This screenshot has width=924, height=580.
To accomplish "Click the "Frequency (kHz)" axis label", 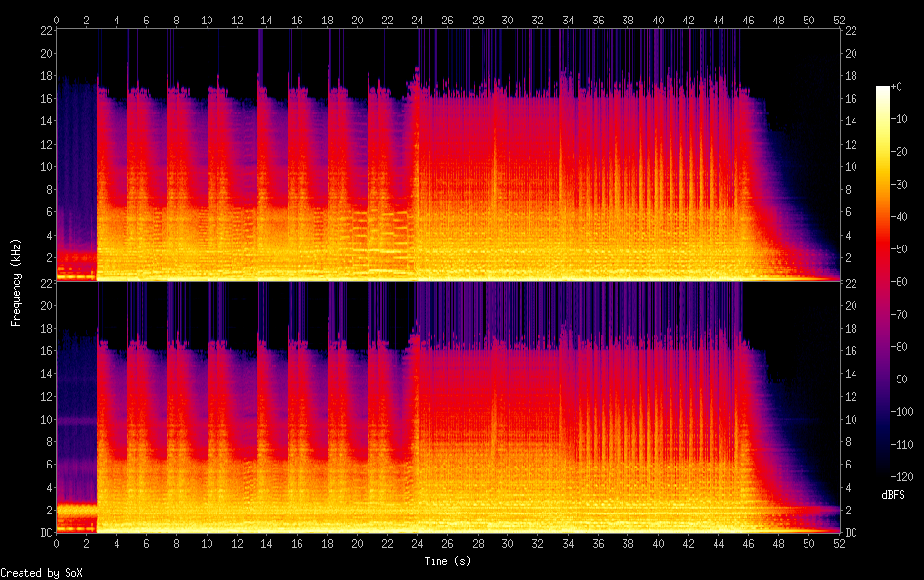I will (16, 282).
